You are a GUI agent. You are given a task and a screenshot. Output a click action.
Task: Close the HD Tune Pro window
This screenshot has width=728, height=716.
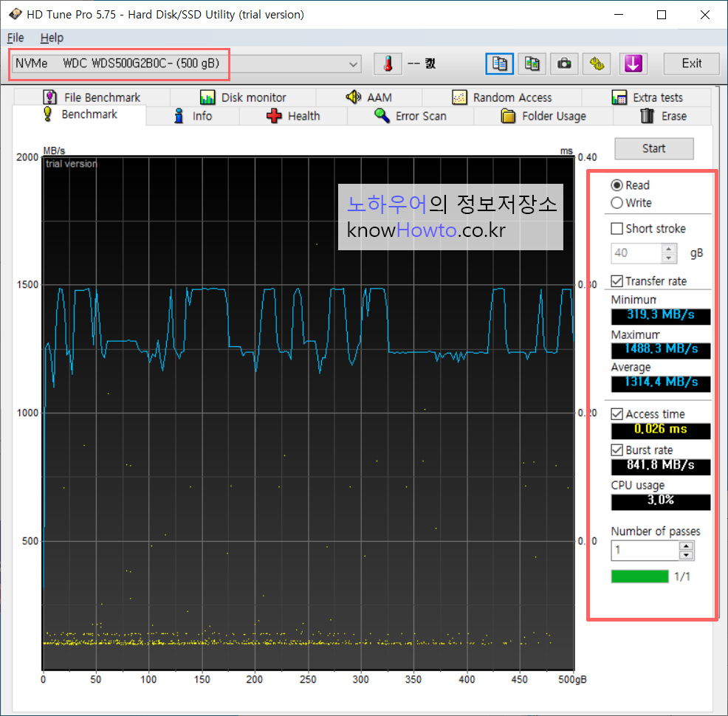(x=705, y=15)
